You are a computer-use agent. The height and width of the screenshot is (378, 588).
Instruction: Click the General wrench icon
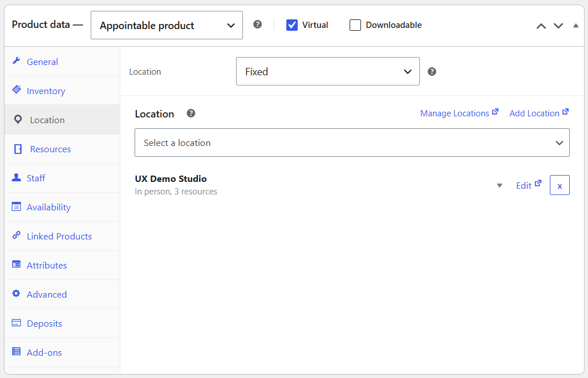point(16,61)
